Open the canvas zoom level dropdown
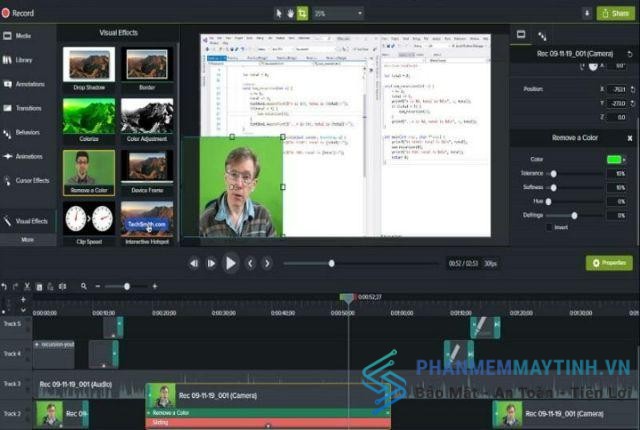 tap(338, 13)
